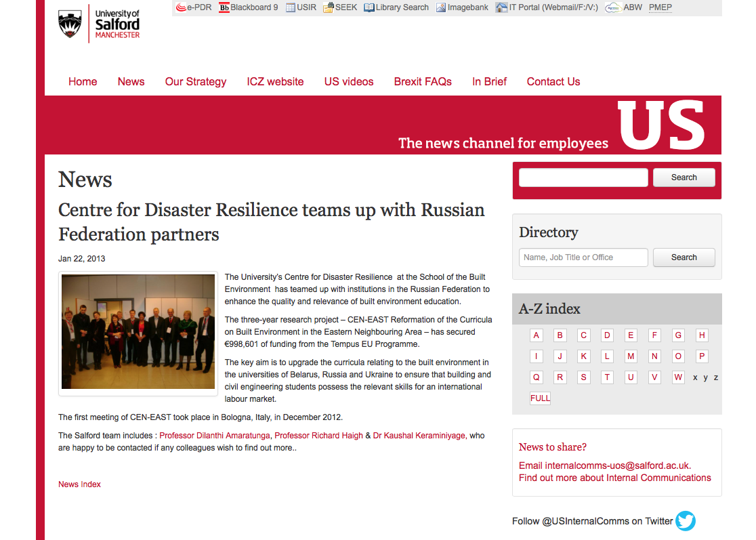Open Brexit FAQs menu item
756x540 pixels.
(423, 82)
